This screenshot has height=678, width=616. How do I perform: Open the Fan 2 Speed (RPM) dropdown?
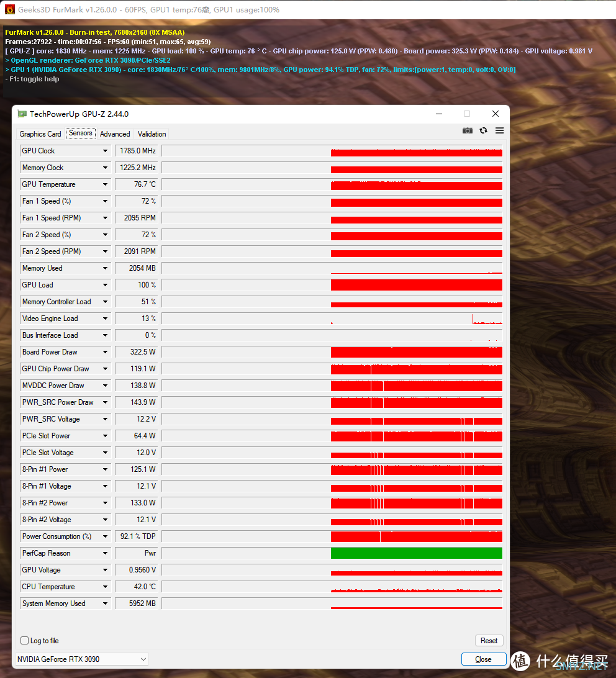[x=105, y=251]
